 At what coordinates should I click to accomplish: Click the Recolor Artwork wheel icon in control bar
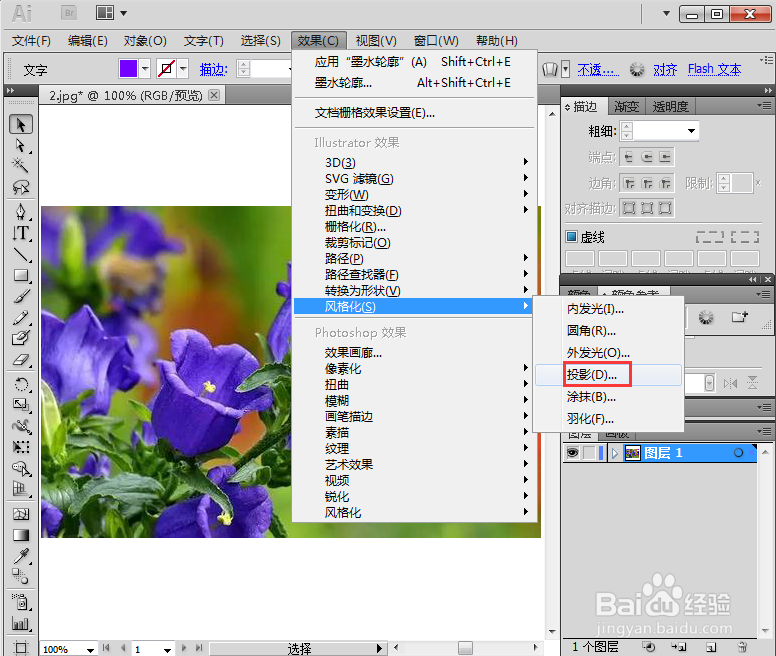pos(637,69)
